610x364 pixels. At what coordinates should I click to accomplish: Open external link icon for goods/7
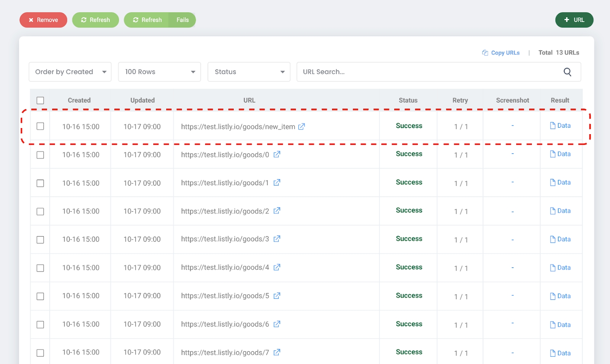(x=277, y=352)
